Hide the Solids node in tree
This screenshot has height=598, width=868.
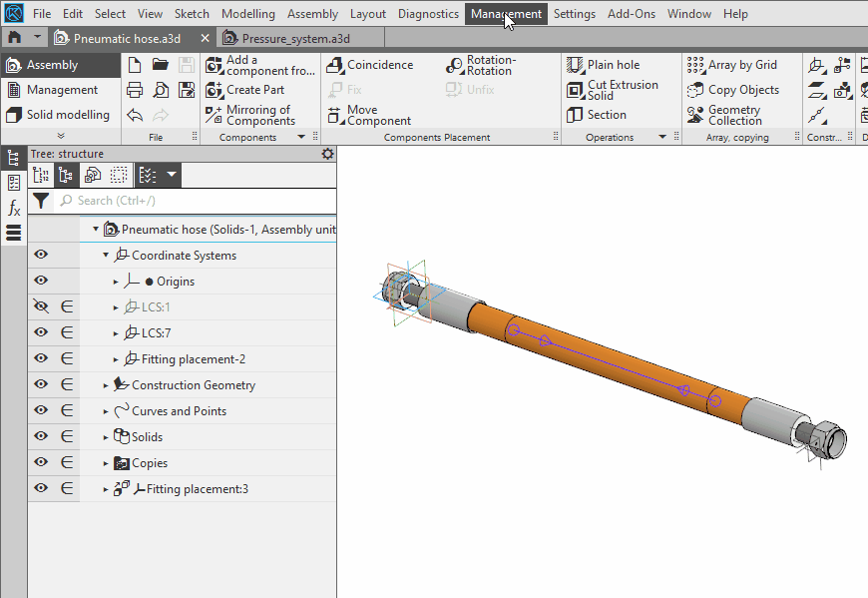[41, 437]
